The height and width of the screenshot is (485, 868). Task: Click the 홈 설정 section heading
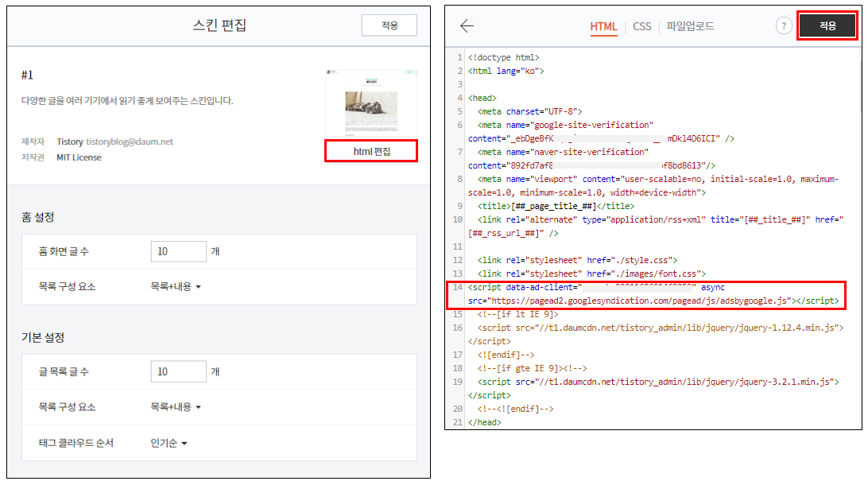point(37,217)
